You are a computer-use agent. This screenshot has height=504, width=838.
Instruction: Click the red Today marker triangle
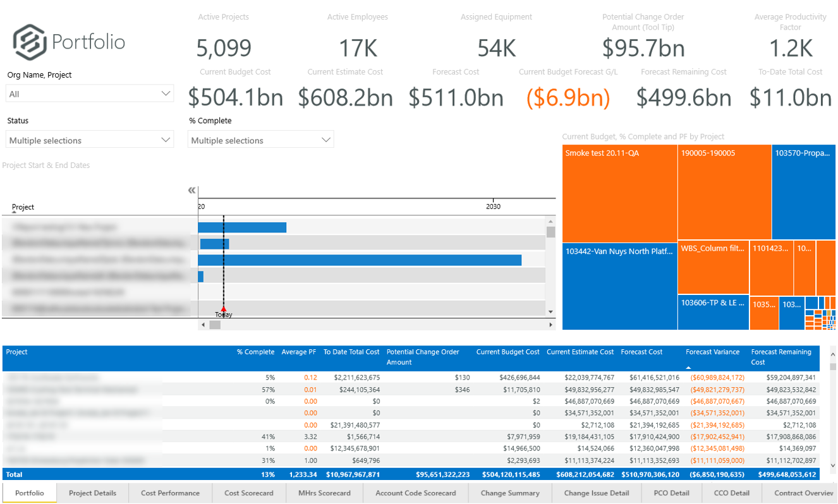(x=223, y=308)
